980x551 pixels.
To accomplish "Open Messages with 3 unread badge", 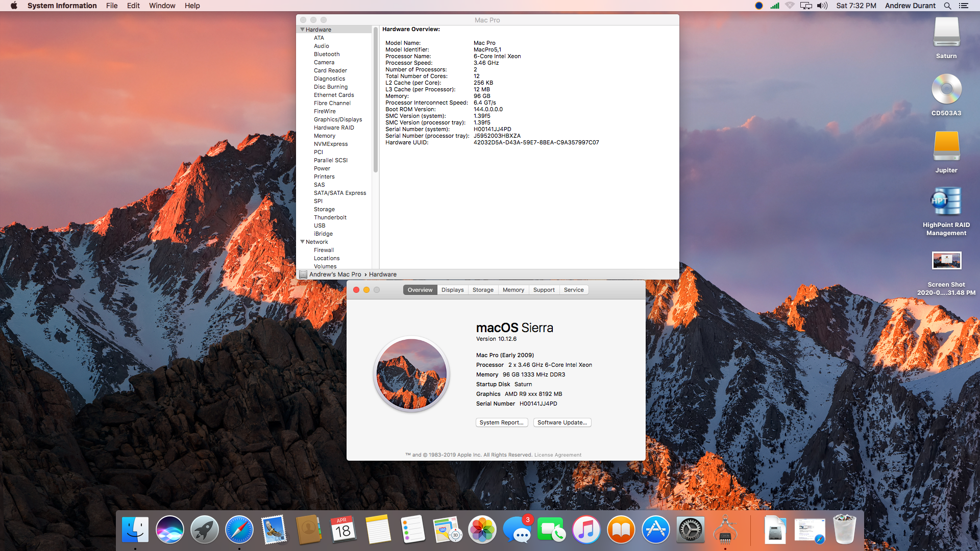I will [x=517, y=530].
